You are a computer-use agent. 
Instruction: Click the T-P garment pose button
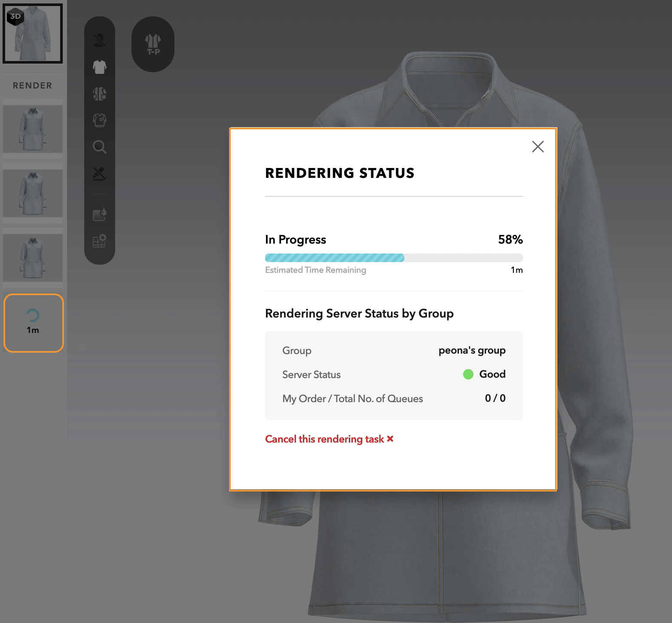coord(153,44)
